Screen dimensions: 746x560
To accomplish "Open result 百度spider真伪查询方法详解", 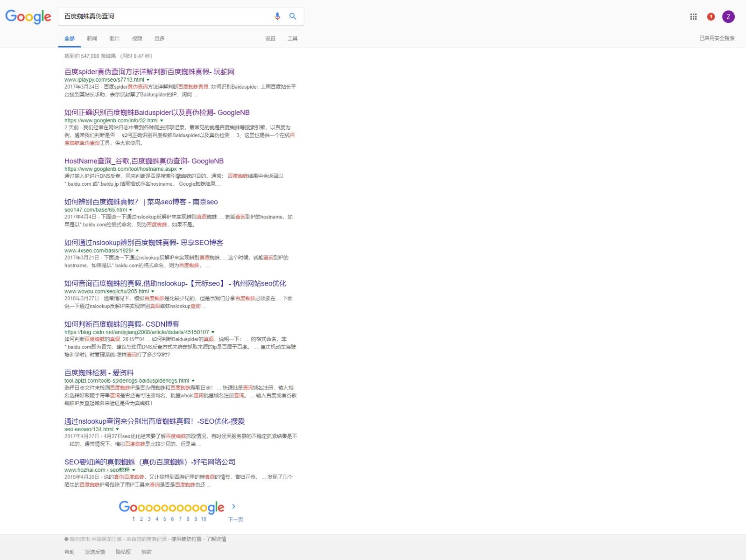I will 149,72.
